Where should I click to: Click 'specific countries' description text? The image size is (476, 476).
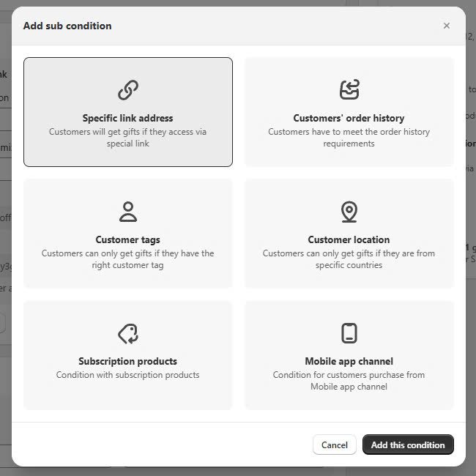coord(349,259)
